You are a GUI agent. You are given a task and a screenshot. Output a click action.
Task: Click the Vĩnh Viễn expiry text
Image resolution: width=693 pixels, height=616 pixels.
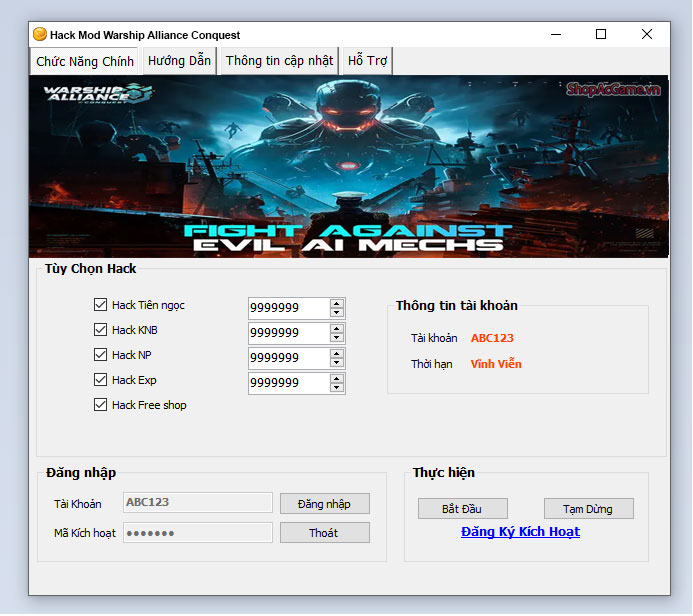(496, 364)
